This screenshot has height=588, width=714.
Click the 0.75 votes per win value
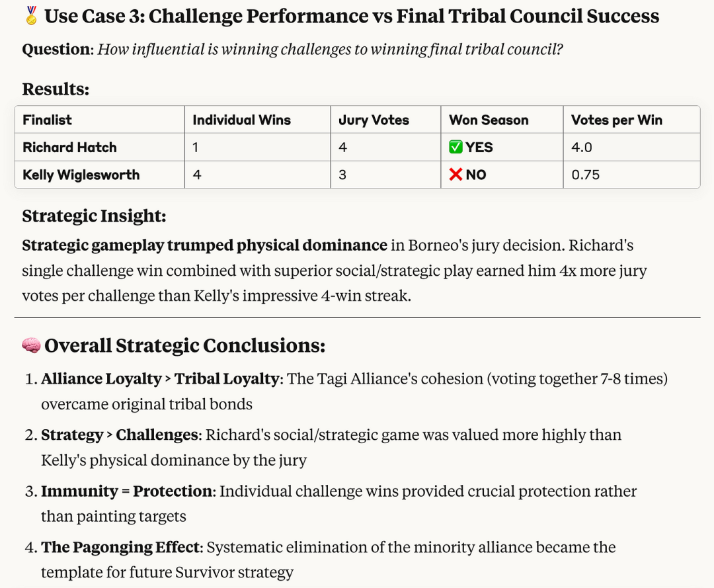click(x=585, y=175)
